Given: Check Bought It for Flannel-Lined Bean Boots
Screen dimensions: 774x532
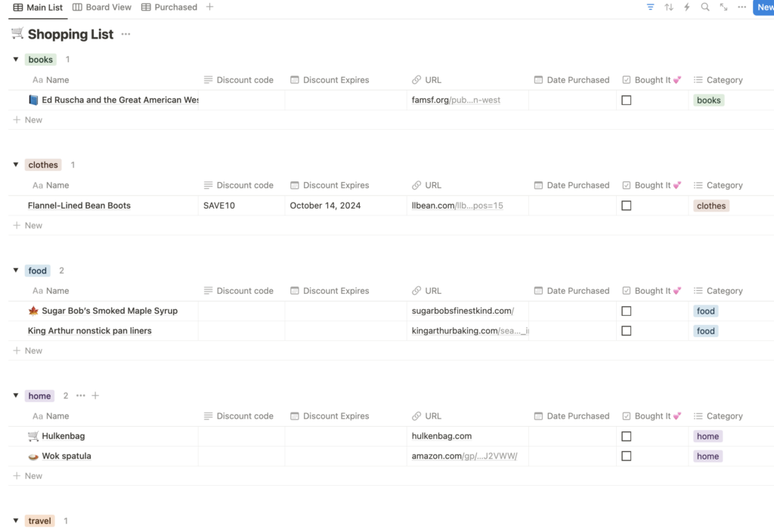Looking at the screenshot, I should point(627,206).
